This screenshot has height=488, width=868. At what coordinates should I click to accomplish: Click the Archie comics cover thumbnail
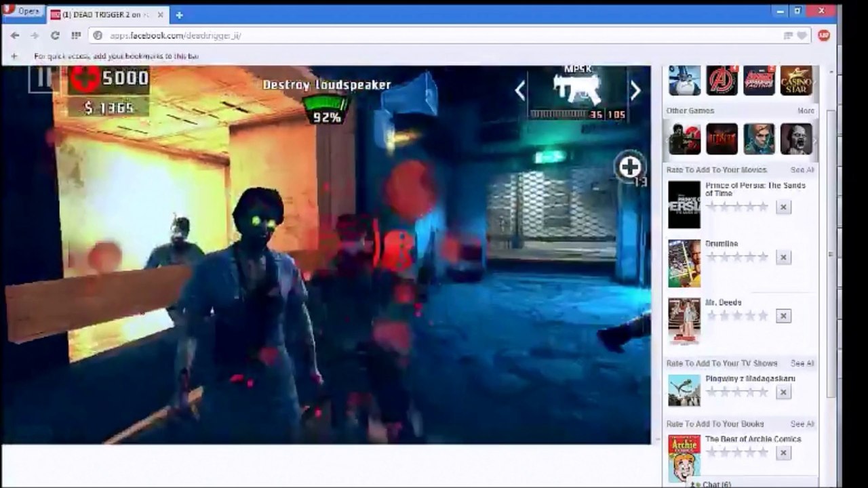point(684,458)
